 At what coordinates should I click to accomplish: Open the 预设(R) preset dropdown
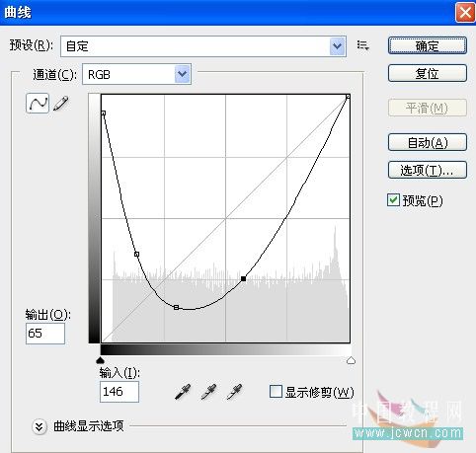[x=203, y=46]
